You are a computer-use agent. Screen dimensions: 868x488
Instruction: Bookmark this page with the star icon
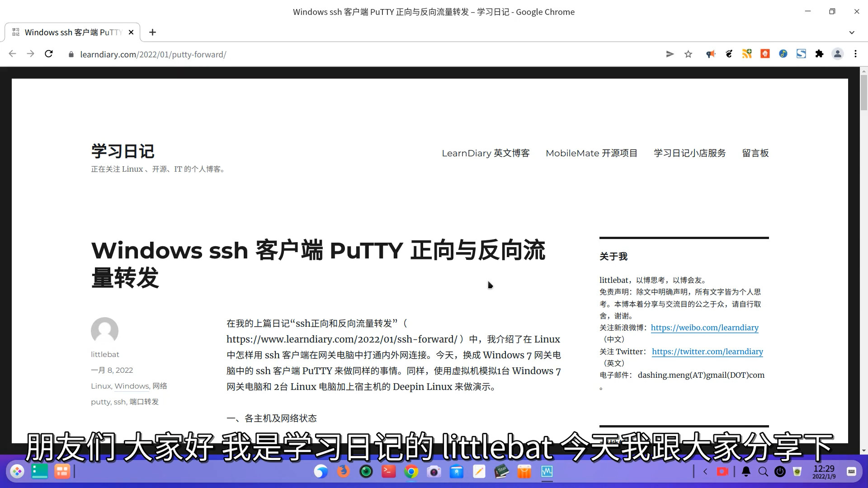[688, 54]
